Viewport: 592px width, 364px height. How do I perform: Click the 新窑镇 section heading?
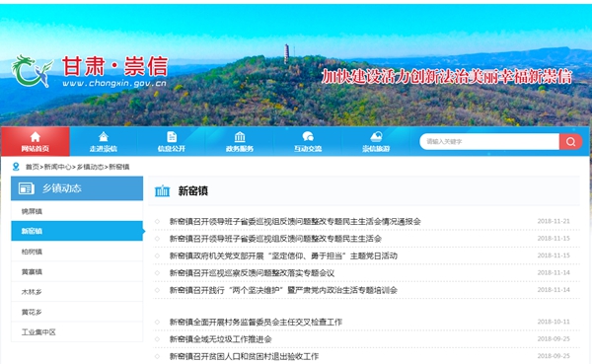[x=193, y=191]
